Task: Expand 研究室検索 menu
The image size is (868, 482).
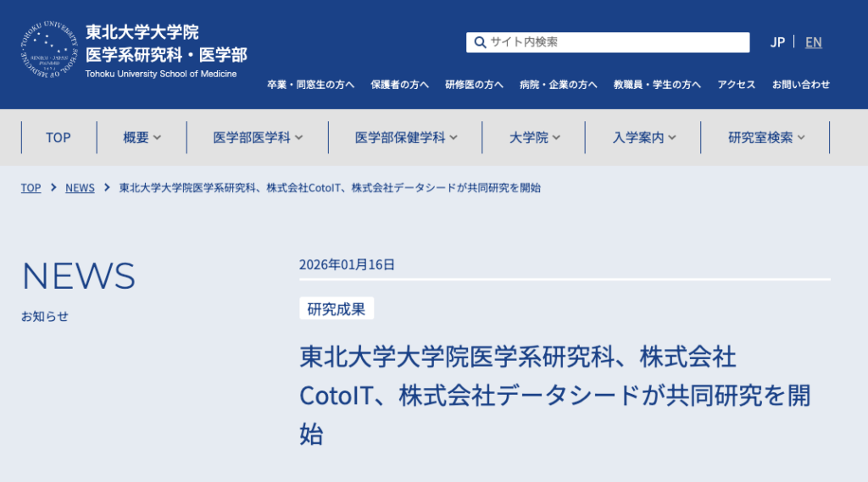Action: 766,137
